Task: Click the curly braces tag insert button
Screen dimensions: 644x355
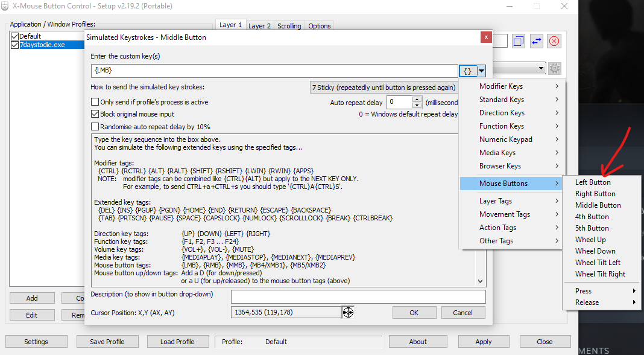Action: [x=468, y=71]
